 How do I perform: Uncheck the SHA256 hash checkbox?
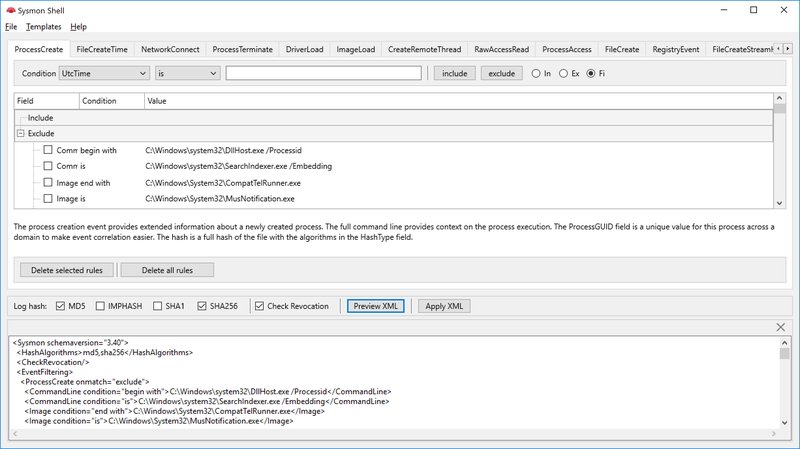click(202, 306)
